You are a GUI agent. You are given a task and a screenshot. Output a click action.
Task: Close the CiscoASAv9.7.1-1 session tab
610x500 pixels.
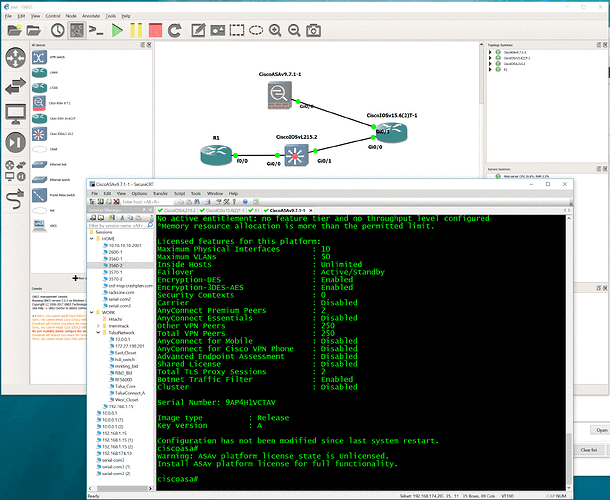[310, 211]
